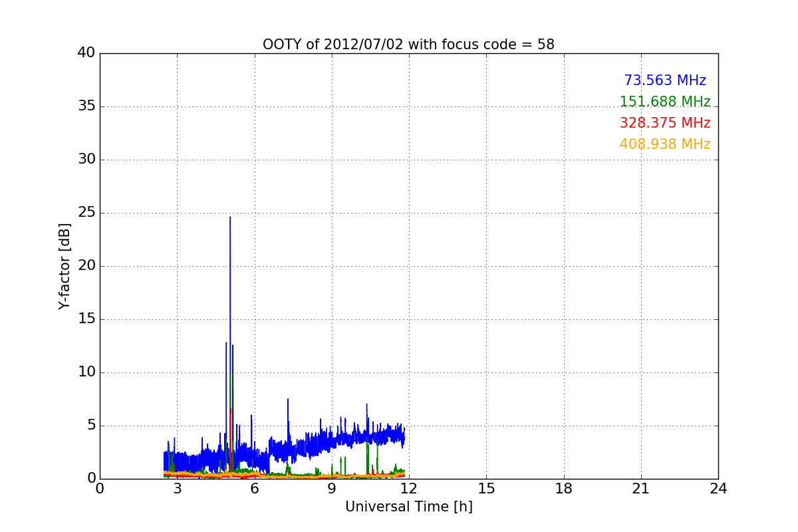Image resolution: width=798 pixels, height=532 pixels.
Task: Click the y-axis tick label 30
Action: (x=86, y=160)
